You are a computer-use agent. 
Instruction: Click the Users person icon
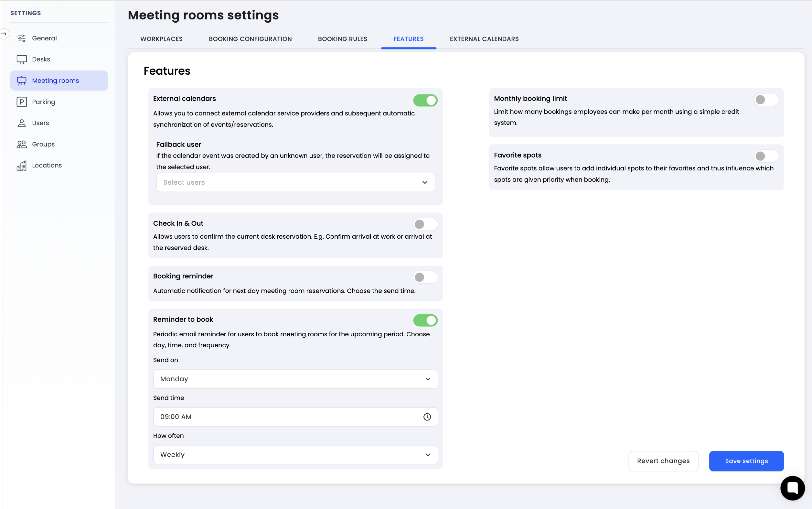pyautogui.click(x=22, y=123)
